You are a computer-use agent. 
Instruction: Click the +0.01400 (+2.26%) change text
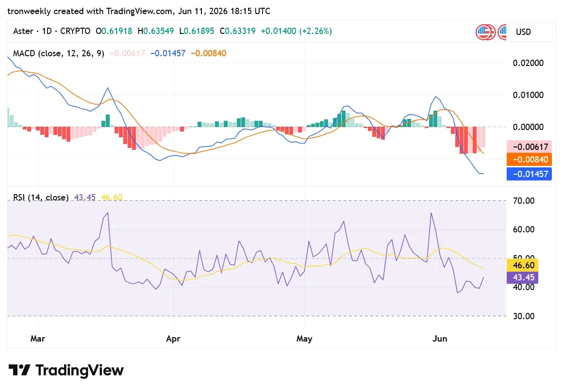[x=296, y=31]
